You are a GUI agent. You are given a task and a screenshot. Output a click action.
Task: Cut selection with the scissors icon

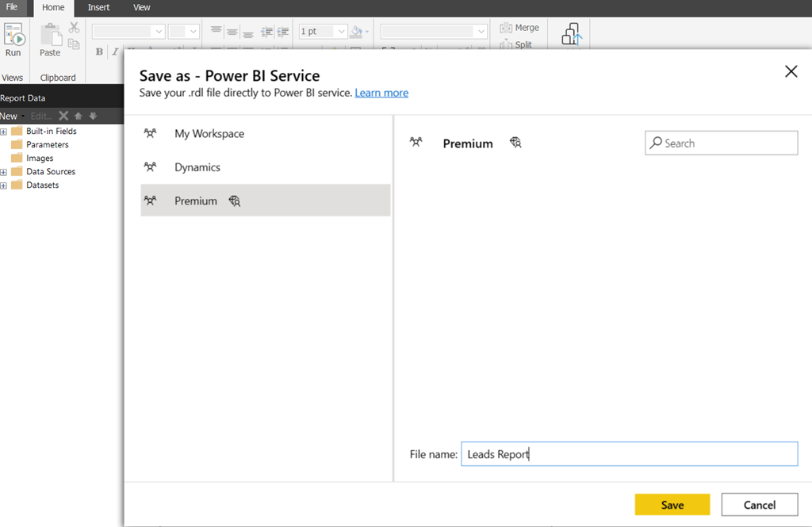coord(74,27)
